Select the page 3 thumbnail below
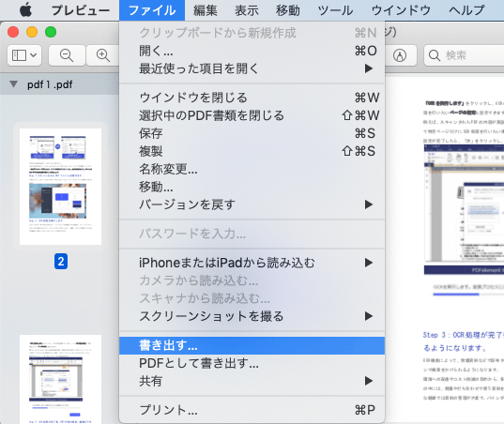Screen dimensions: 504x424 (60, 379)
